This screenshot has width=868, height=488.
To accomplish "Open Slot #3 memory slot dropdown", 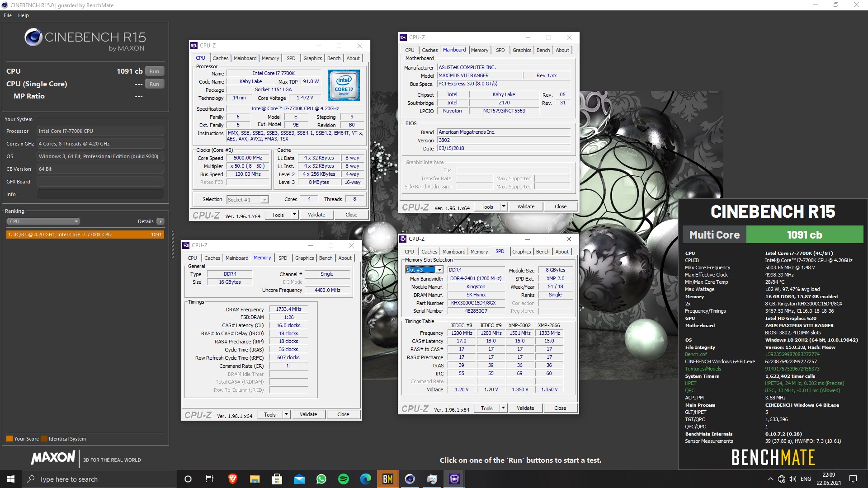I will click(424, 270).
